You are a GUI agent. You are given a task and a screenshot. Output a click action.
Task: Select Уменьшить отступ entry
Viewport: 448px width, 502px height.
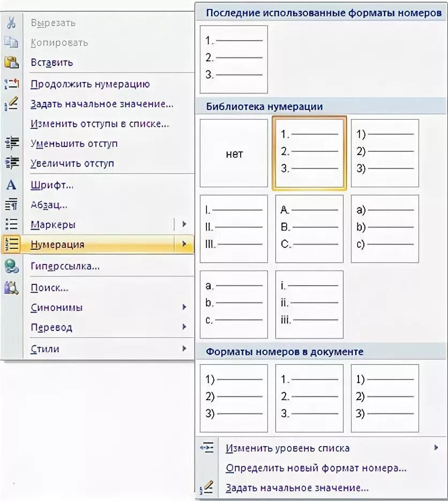[74, 143]
